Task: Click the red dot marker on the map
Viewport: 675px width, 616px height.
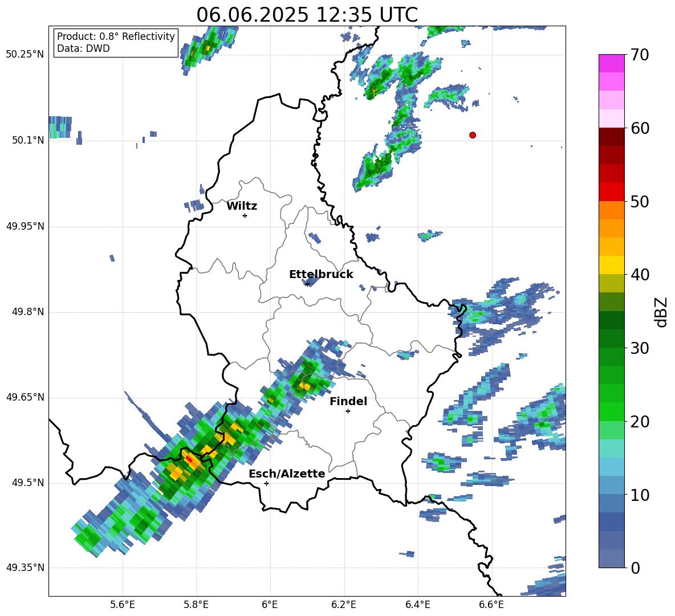Action: (x=472, y=135)
